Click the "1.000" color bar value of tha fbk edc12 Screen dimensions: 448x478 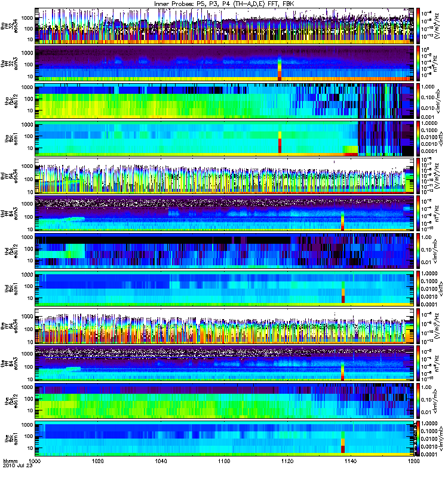pos(428,87)
